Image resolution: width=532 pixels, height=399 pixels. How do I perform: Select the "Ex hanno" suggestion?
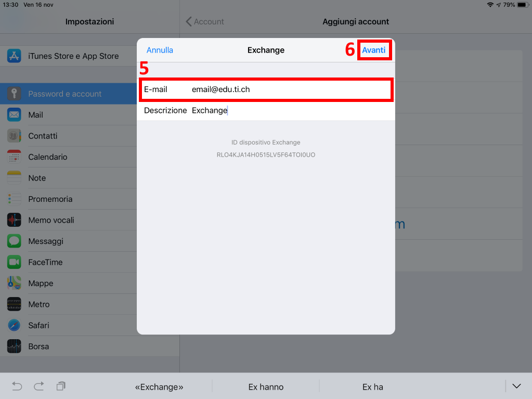click(x=266, y=387)
